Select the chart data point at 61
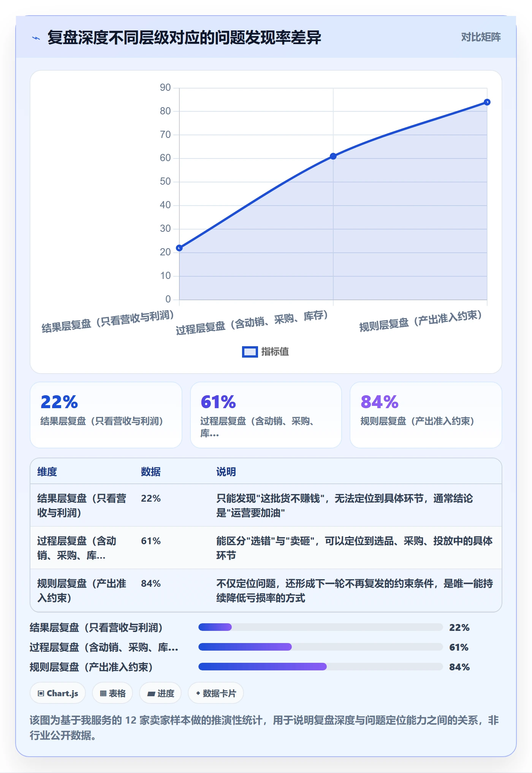The width and height of the screenshot is (532, 773). click(x=333, y=156)
